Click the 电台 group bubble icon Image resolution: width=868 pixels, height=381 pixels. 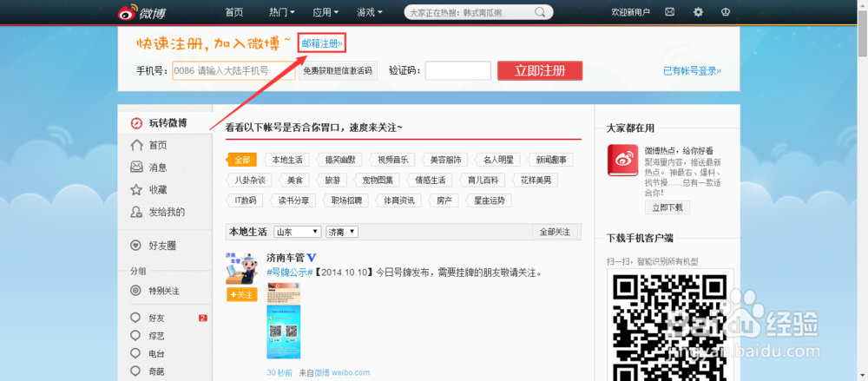click(x=135, y=353)
